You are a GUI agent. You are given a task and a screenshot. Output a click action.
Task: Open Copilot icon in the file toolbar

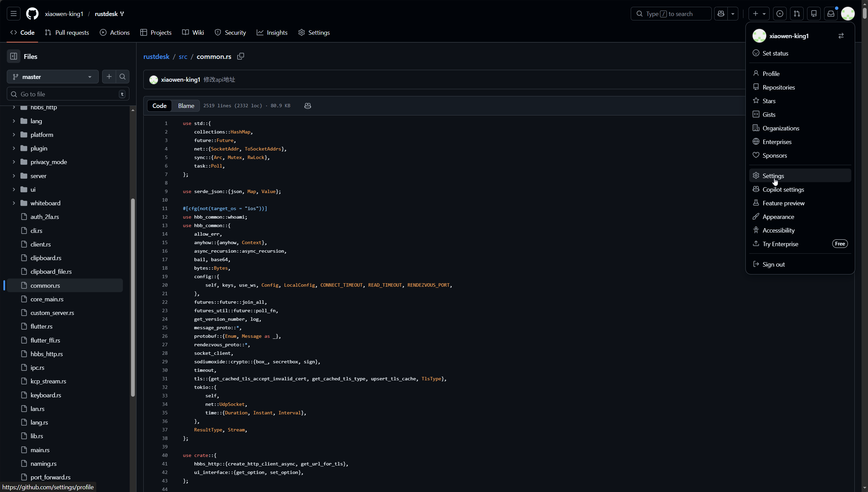(307, 106)
